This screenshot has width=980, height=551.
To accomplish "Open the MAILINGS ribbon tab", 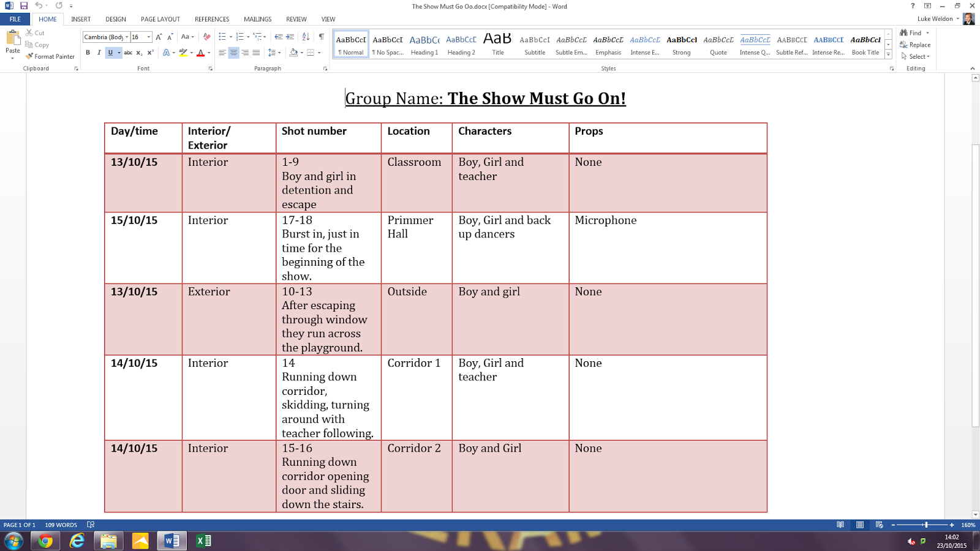I will pyautogui.click(x=257, y=19).
